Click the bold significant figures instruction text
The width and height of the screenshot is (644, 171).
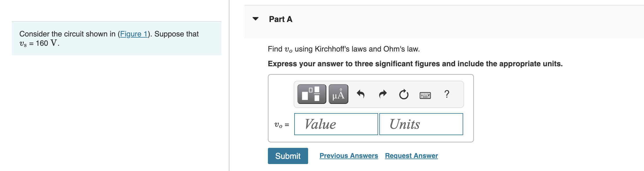point(415,64)
